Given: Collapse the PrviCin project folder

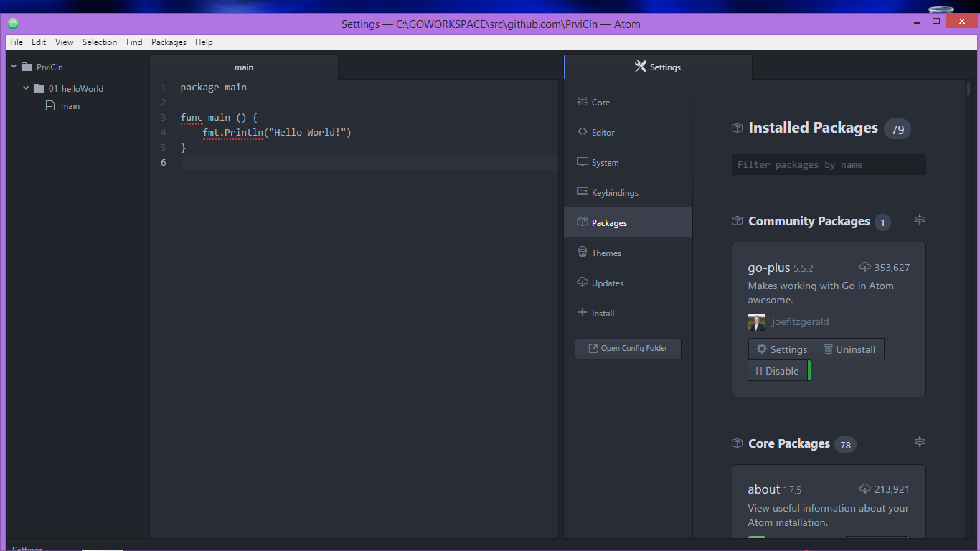Looking at the screenshot, I should [x=14, y=67].
